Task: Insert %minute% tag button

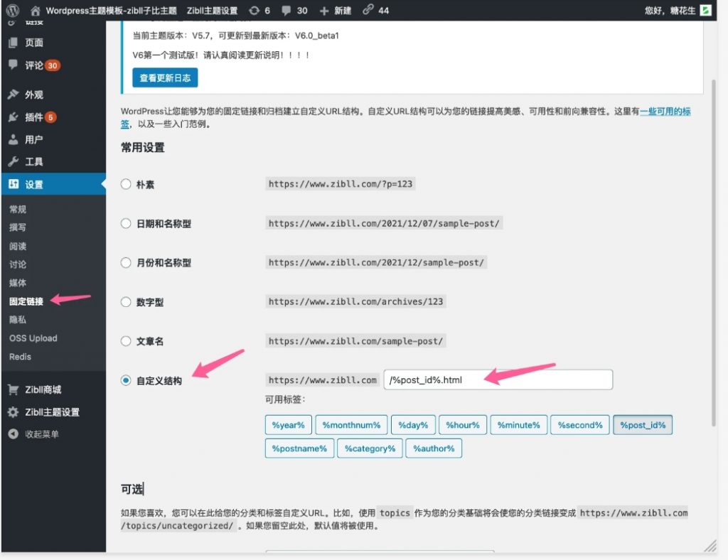Action: pyautogui.click(x=518, y=425)
